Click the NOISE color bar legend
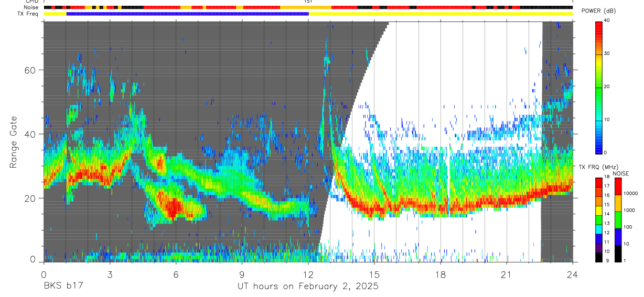Image resolution: width=644 pixels, height=297 pixels. coord(619,220)
